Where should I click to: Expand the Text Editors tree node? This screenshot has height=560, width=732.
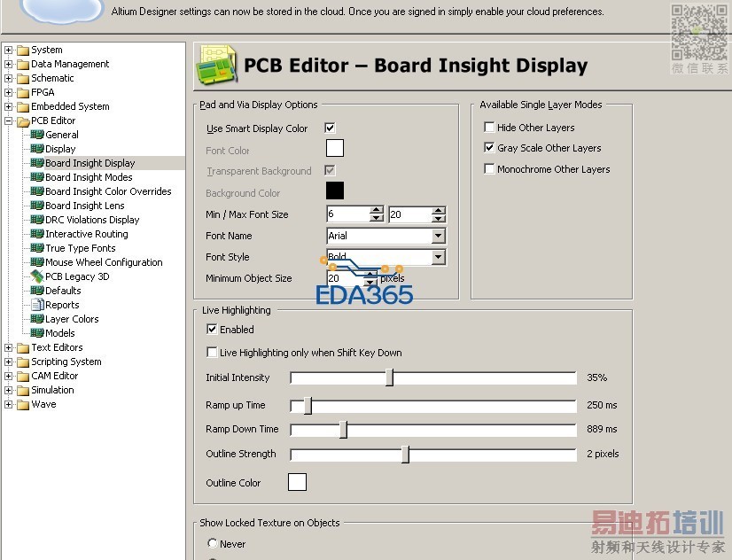[x=8, y=347]
